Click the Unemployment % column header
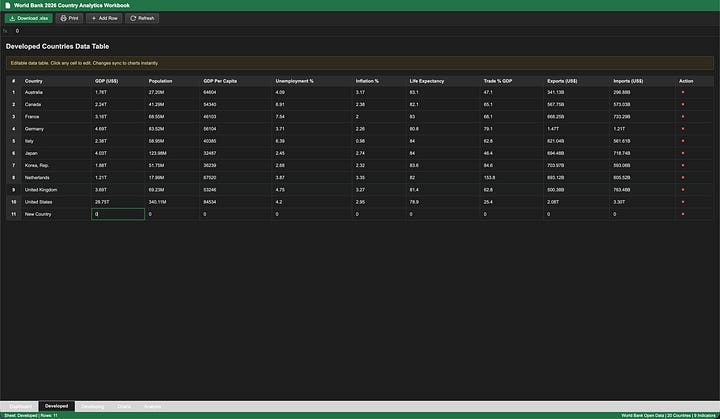This screenshot has height=419, width=720. 312,81
